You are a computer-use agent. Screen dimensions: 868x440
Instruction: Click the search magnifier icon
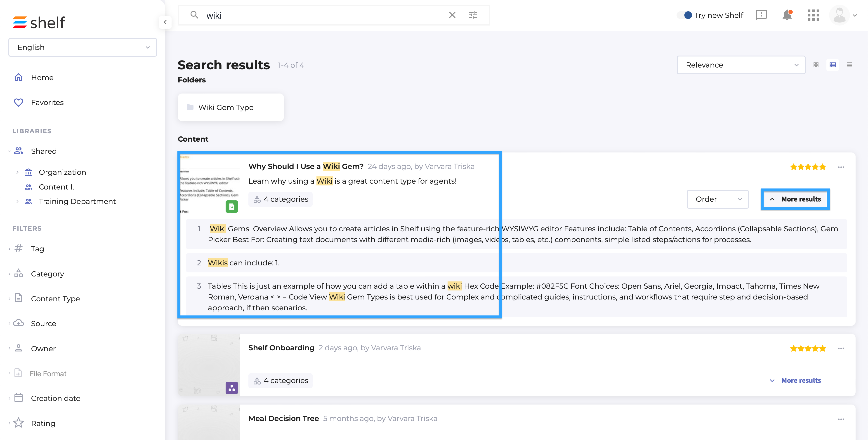pos(194,15)
